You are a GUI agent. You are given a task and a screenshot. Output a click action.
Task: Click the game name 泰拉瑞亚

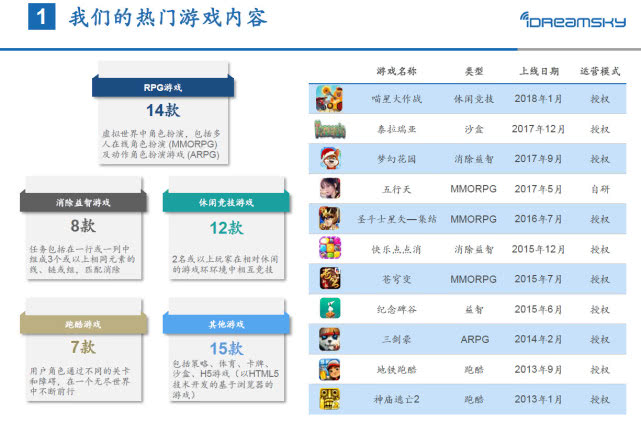pos(396,129)
